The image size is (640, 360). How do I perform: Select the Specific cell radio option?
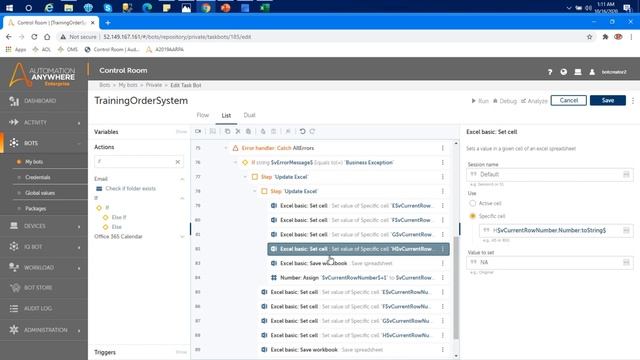point(473,216)
